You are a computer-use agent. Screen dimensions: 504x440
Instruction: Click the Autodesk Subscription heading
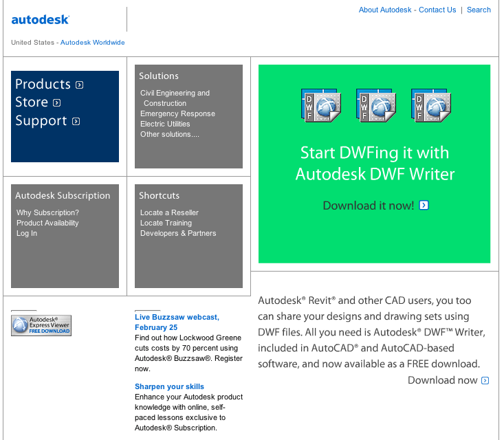tap(63, 195)
